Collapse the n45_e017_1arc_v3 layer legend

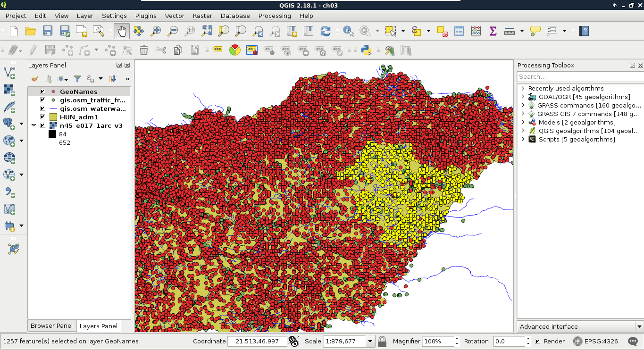[33, 125]
